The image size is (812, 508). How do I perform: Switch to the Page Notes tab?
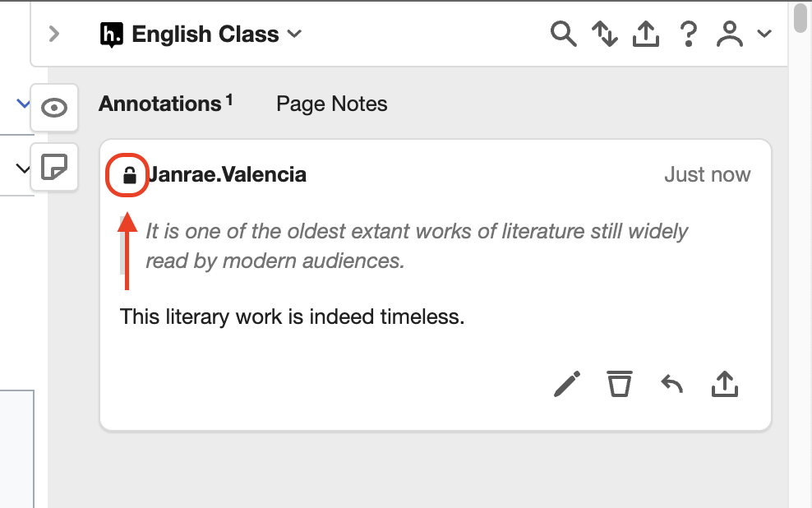pyautogui.click(x=331, y=104)
